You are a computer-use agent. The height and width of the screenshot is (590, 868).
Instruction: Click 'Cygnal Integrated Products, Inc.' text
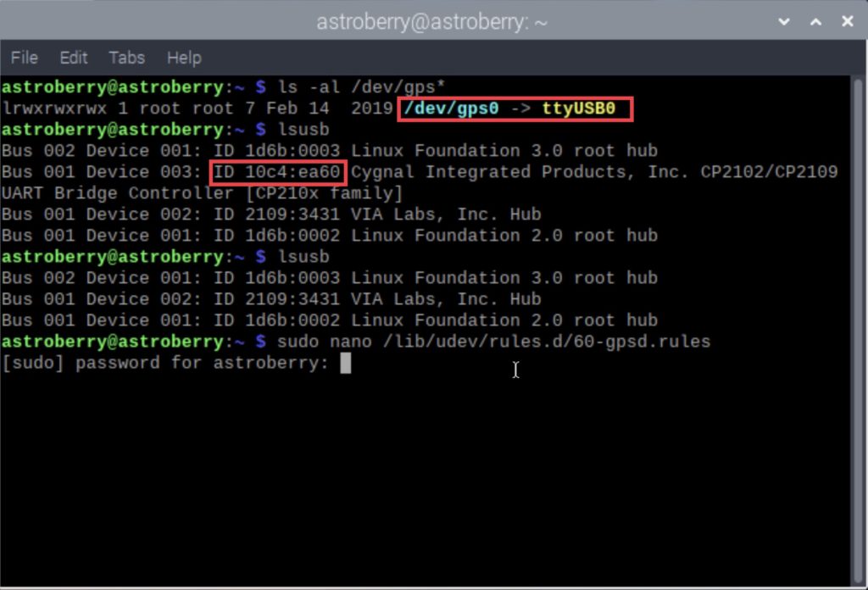point(520,172)
